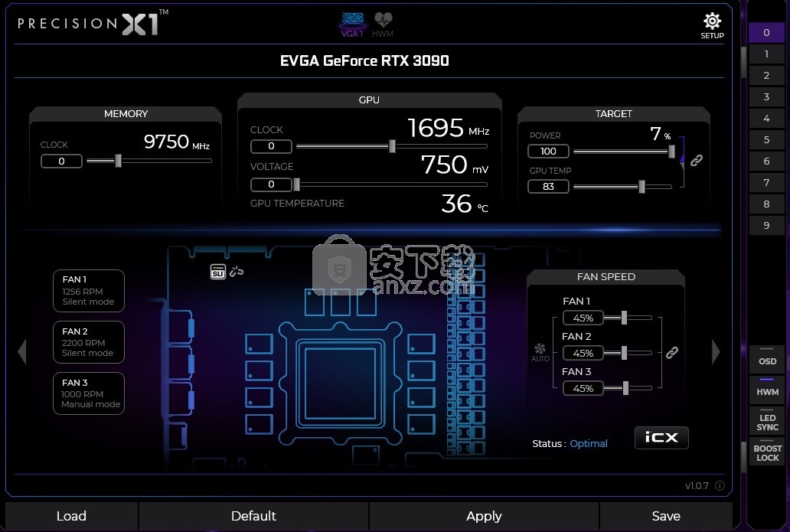
Task: Select the VGA 1 graphics card icon
Action: click(x=352, y=24)
